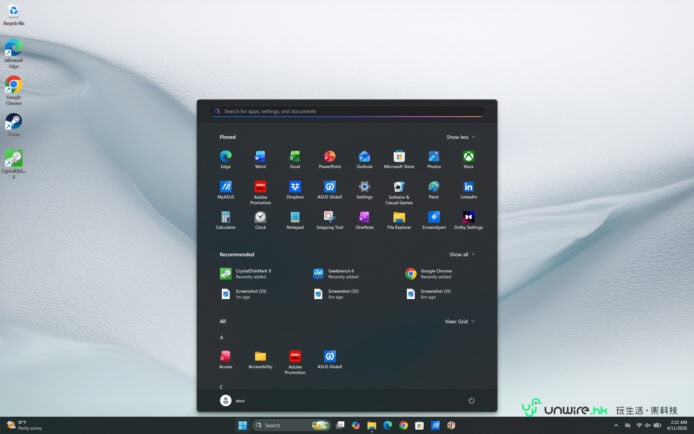Expand recommended items with Show all

click(462, 254)
